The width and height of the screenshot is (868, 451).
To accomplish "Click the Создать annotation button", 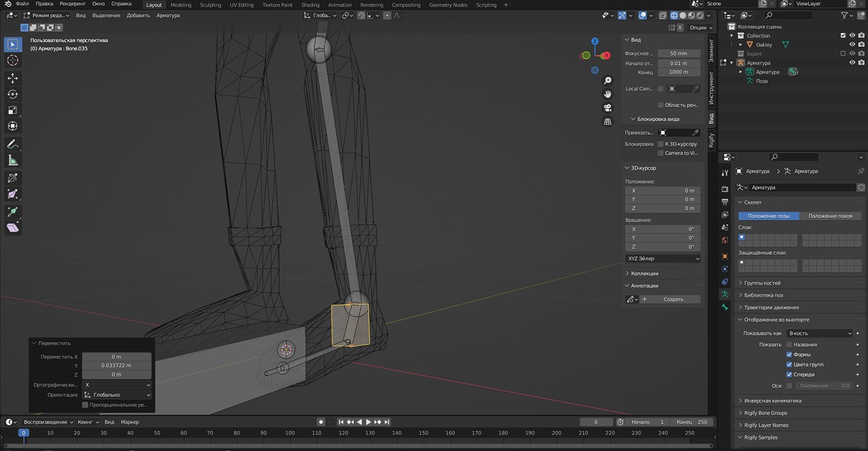I will [x=673, y=299].
